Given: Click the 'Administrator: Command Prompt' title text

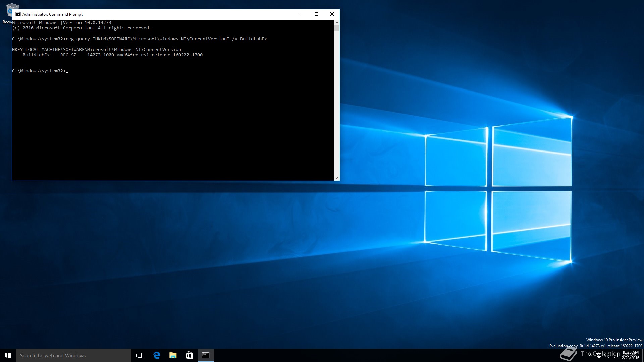Looking at the screenshot, I should tap(52, 14).
